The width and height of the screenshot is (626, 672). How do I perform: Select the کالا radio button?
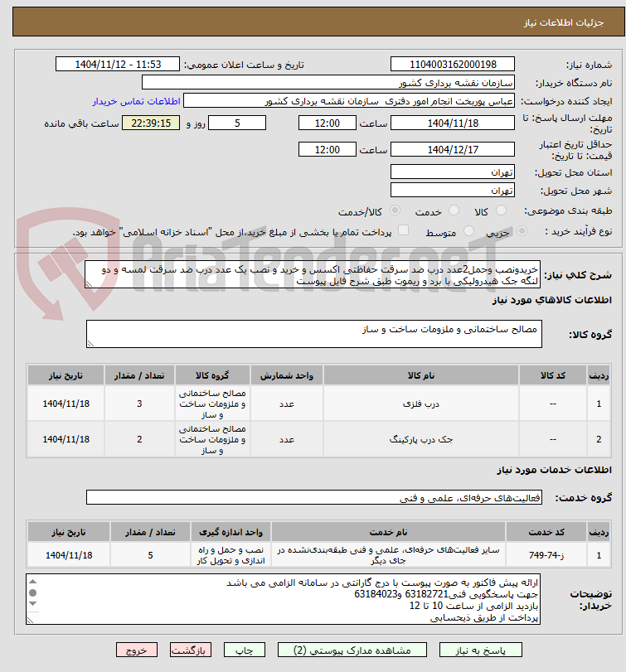tap(500, 210)
